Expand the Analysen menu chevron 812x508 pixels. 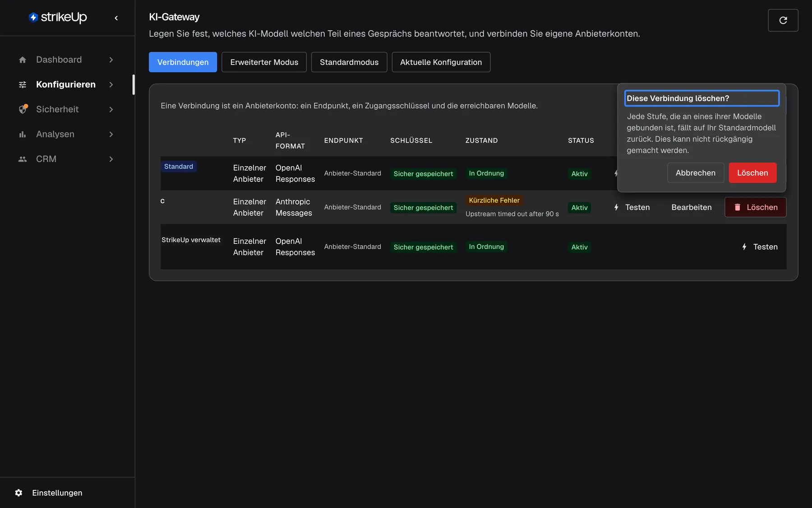coord(111,134)
